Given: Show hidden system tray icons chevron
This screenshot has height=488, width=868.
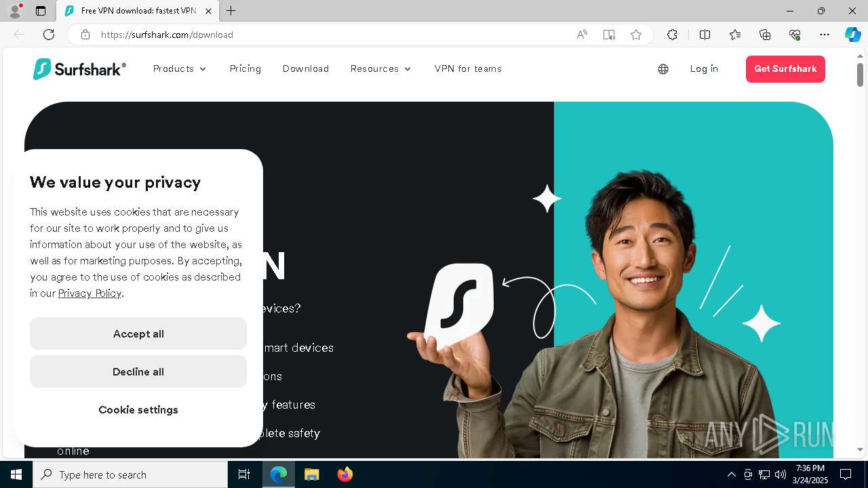Looking at the screenshot, I should click(x=731, y=474).
